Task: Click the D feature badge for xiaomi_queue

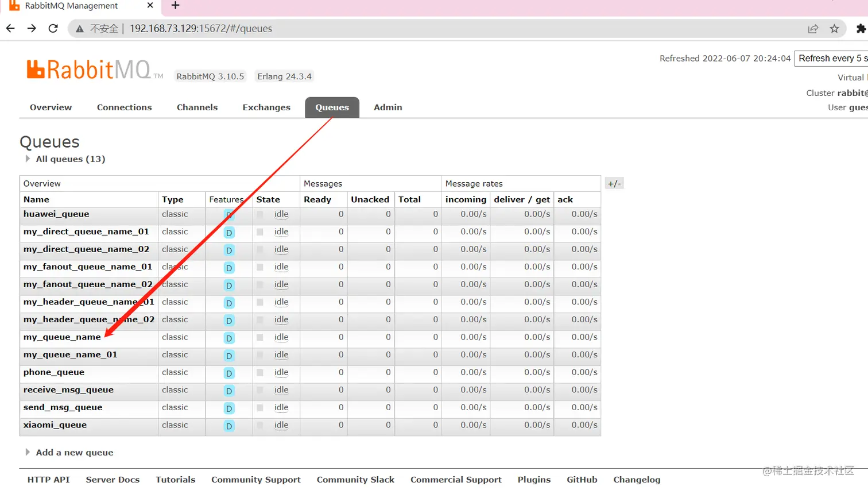Action: click(229, 426)
